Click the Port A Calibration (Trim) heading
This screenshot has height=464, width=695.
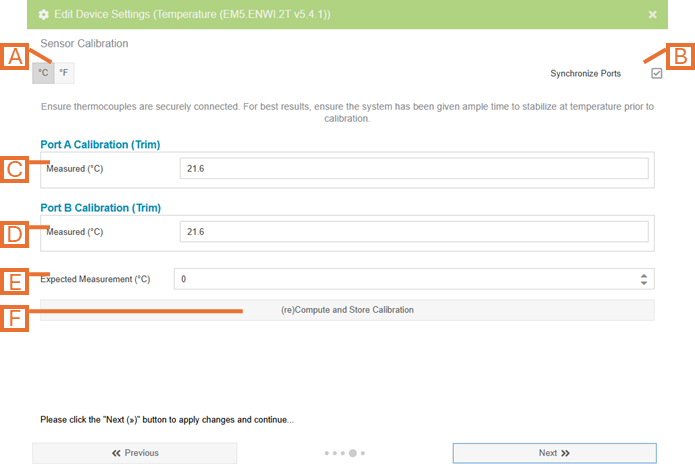tap(100, 144)
